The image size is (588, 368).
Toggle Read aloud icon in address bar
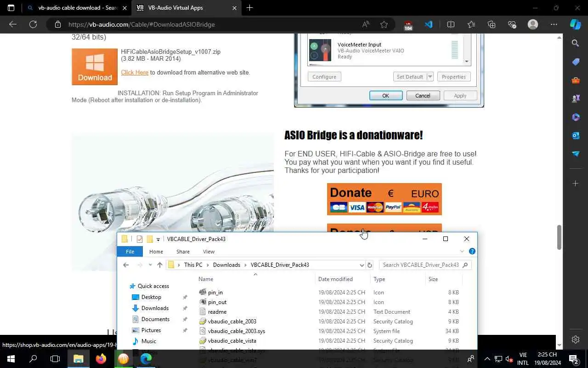point(366,24)
